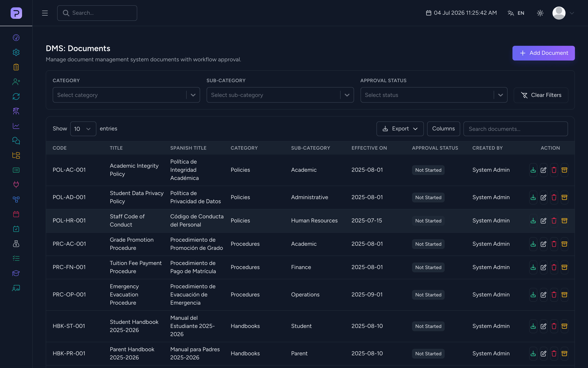Click the Student Handbook 2025-2026 title
This screenshot has width=588, height=368.
tap(134, 326)
